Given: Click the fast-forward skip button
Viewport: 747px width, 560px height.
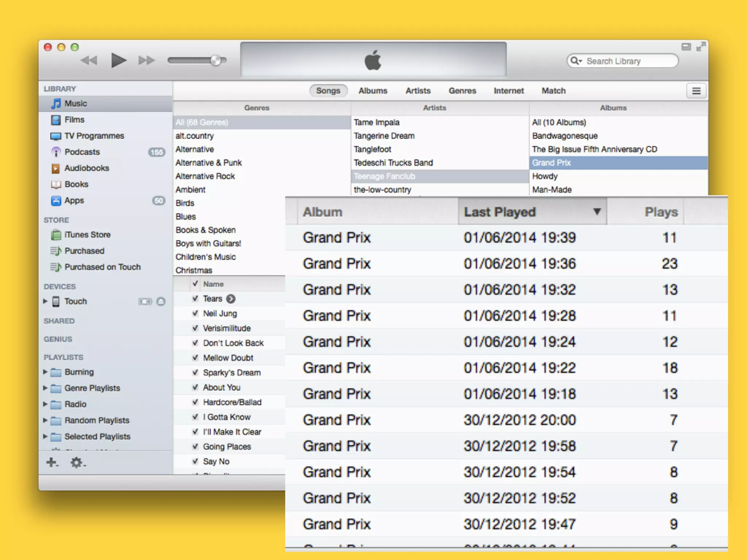Looking at the screenshot, I should [147, 60].
